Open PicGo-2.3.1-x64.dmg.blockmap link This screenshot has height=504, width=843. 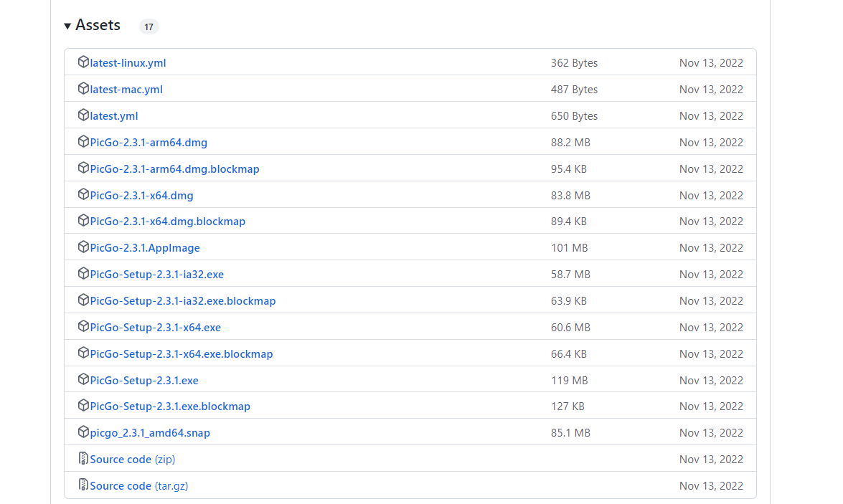click(167, 222)
